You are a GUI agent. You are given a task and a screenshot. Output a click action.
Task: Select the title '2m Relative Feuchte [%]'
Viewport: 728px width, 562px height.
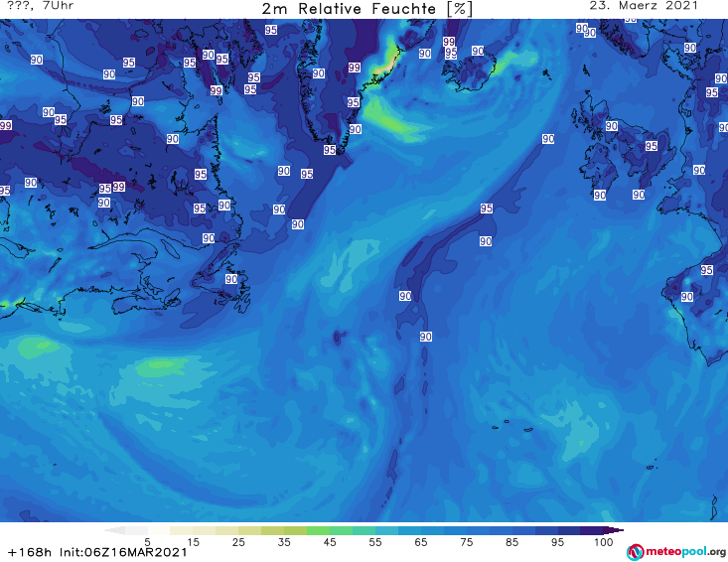(x=366, y=9)
